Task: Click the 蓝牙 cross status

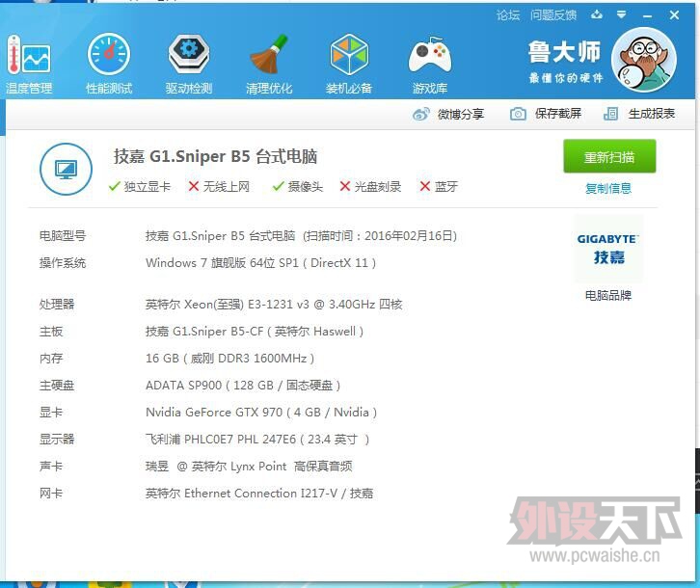Action: pos(440,187)
